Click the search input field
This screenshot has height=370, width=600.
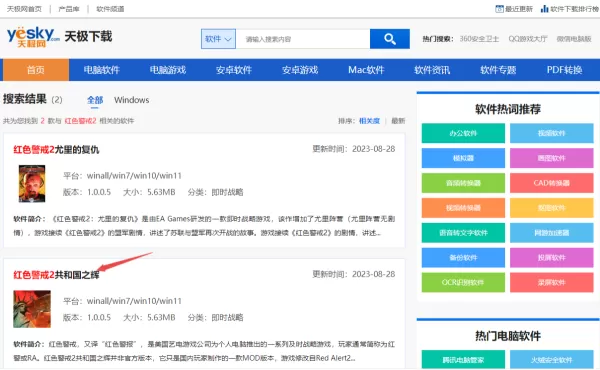click(x=303, y=39)
